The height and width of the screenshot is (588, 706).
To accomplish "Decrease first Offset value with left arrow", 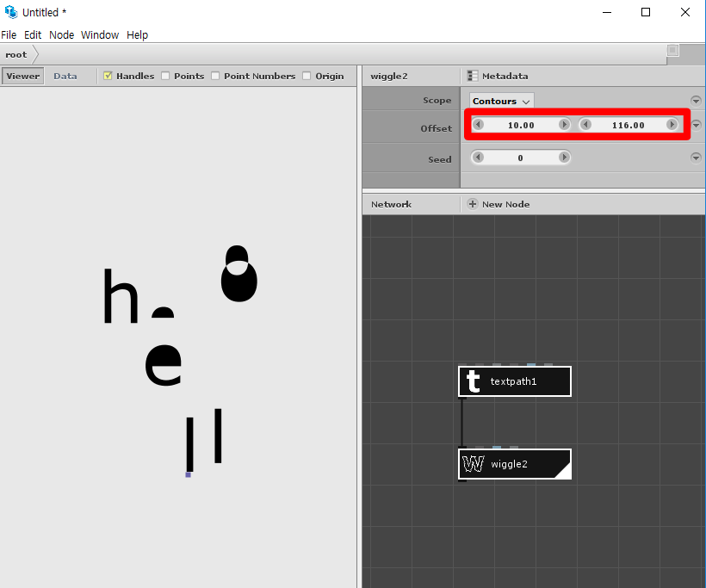I will 479,125.
